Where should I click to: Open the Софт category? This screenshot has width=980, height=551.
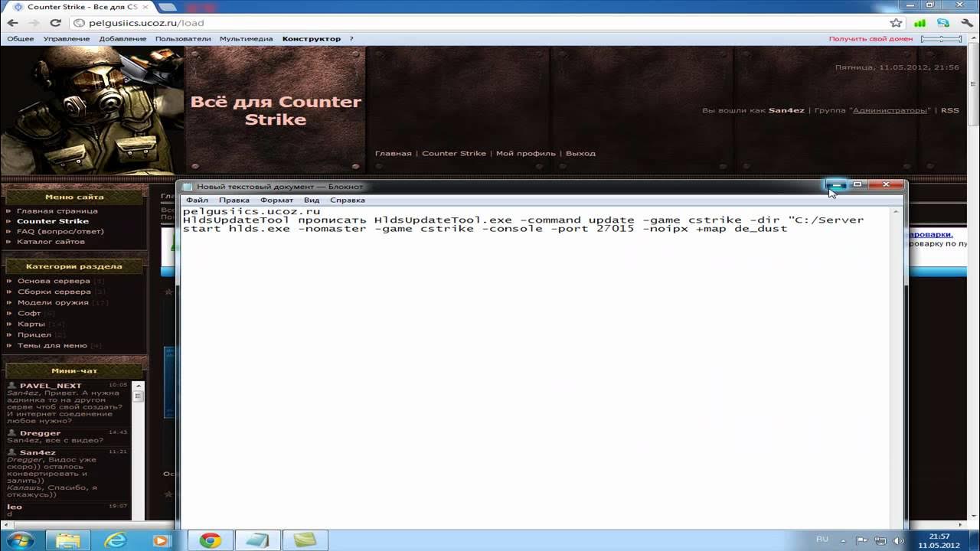tap(29, 313)
